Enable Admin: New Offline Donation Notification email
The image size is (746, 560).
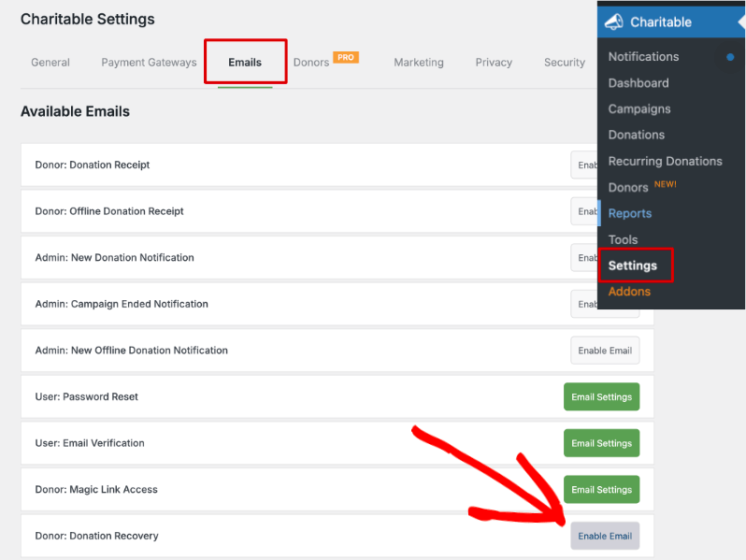[x=605, y=351]
